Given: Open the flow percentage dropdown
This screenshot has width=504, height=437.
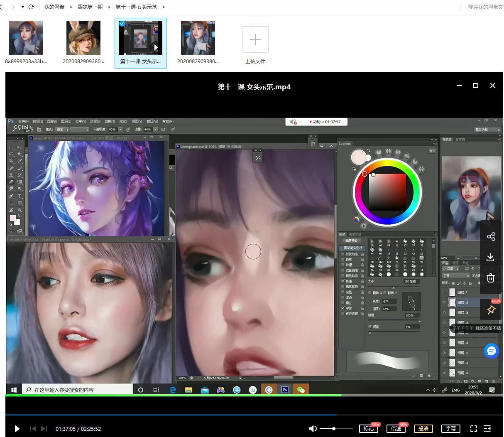Looking at the screenshot, I should tap(155, 130).
